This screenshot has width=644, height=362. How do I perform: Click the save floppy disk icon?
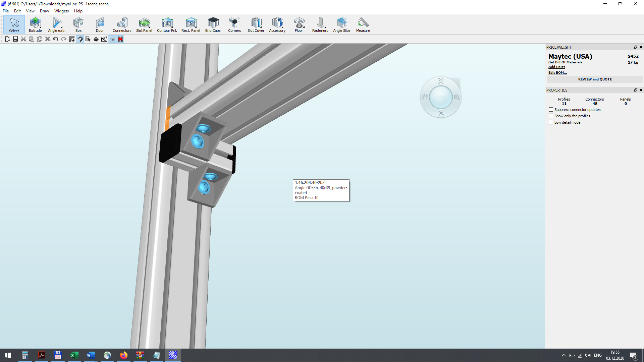pyautogui.click(x=15, y=39)
